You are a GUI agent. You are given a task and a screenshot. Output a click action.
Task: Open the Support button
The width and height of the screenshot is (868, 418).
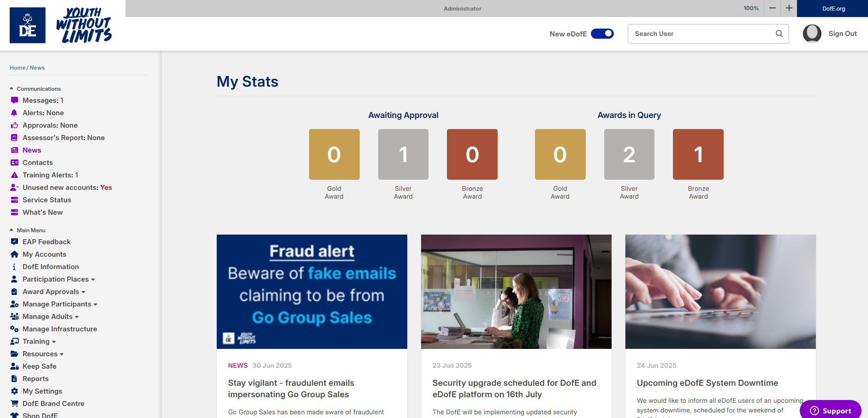click(x=831, y=410)
